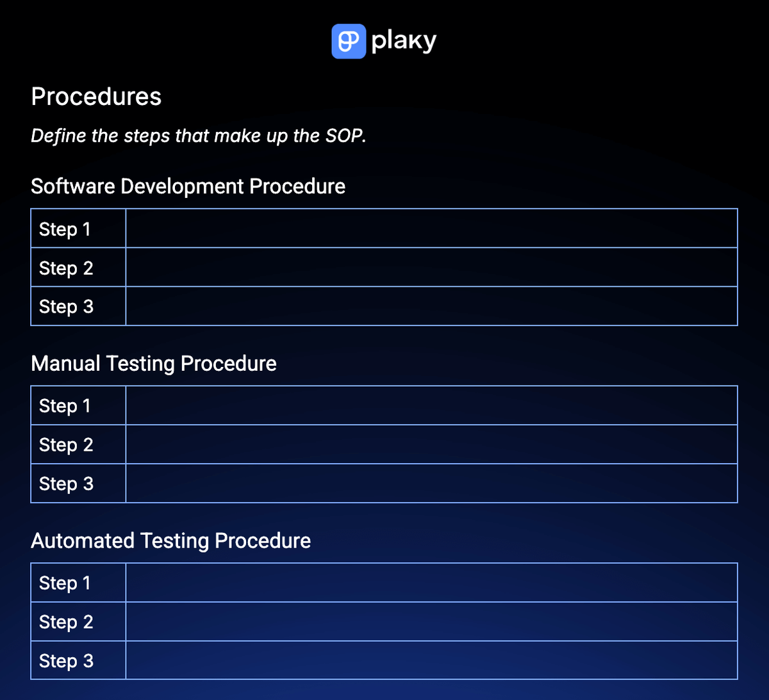Click the Plaky logo icon
The height and width of the screenshot is (700, 769).
pos(349,42)
